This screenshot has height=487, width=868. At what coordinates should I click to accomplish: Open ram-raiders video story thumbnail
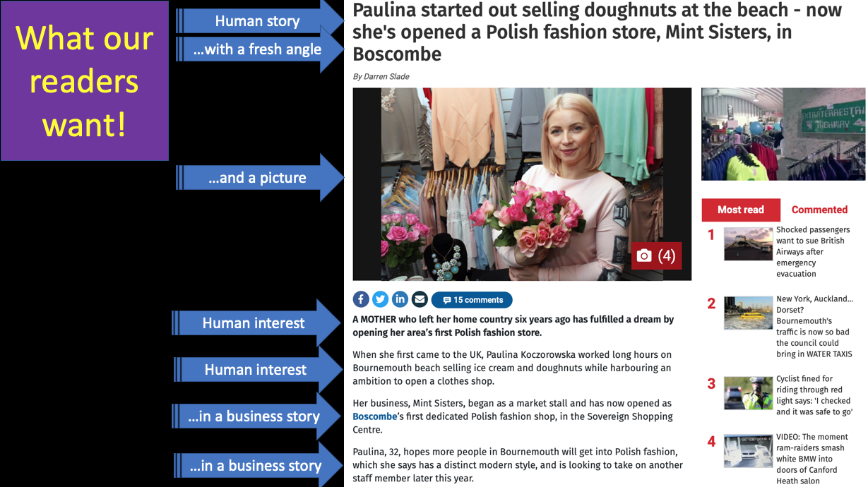tap(748, 451)
